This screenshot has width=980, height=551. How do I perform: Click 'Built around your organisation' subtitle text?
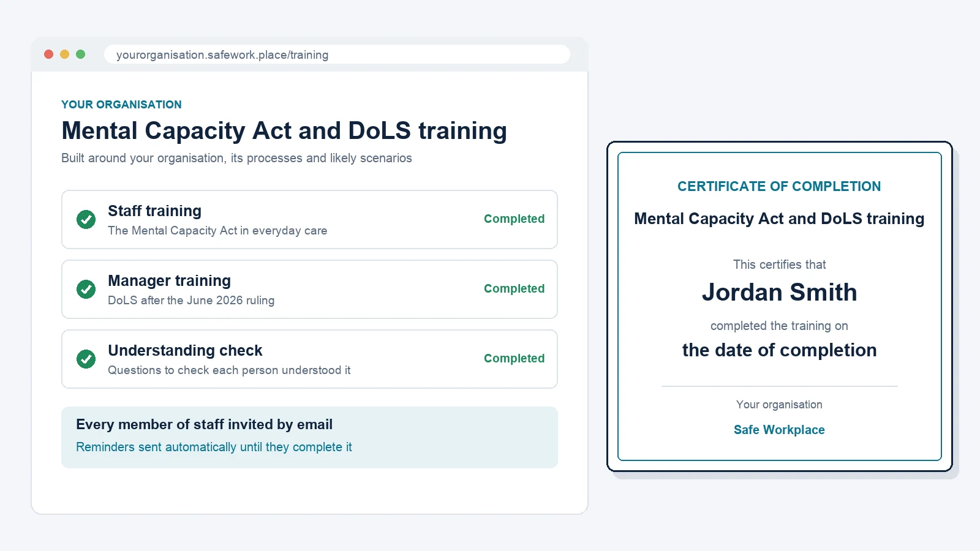(x=236, y=159)
